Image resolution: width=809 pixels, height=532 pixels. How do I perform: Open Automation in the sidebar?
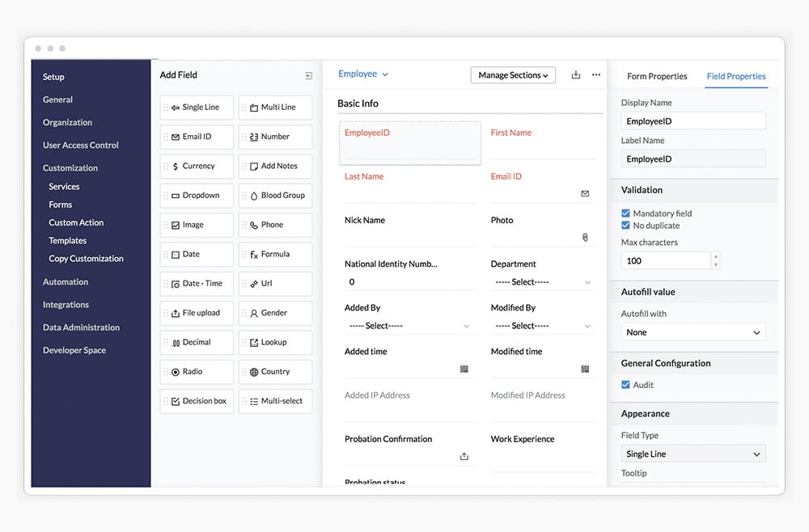pyautogui.click(x=66, y=282)
